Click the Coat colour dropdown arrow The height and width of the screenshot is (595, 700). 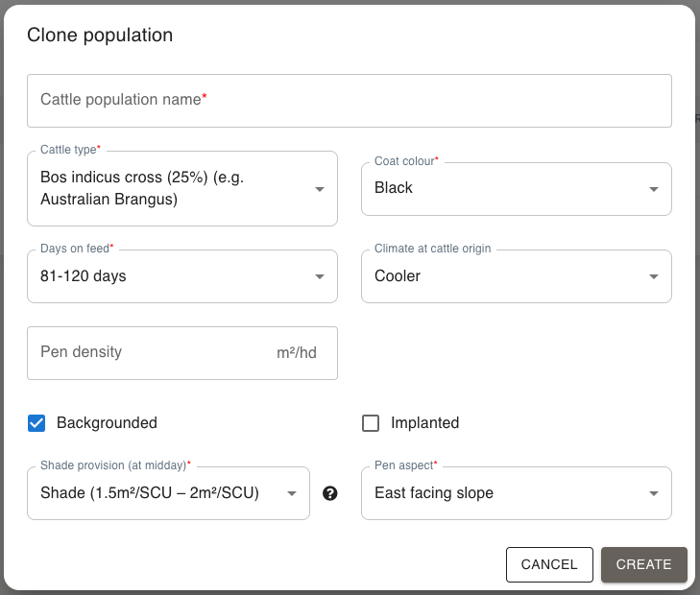point(654,189)
